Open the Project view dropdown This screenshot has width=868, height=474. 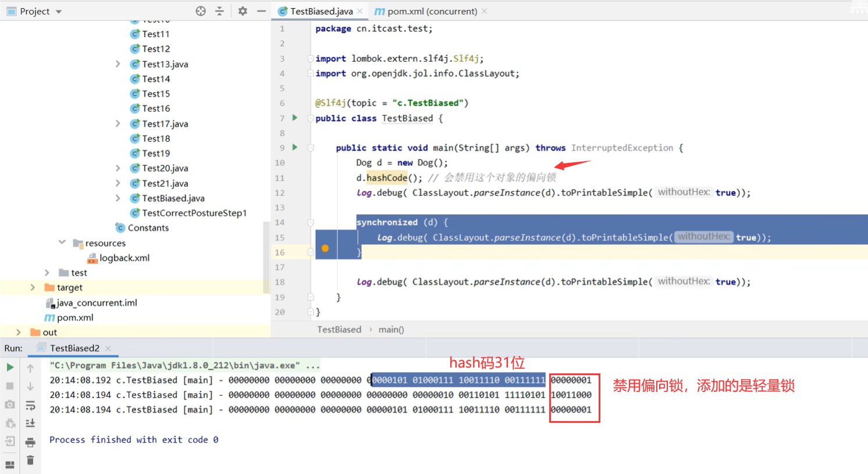click(x=59, y=12)
